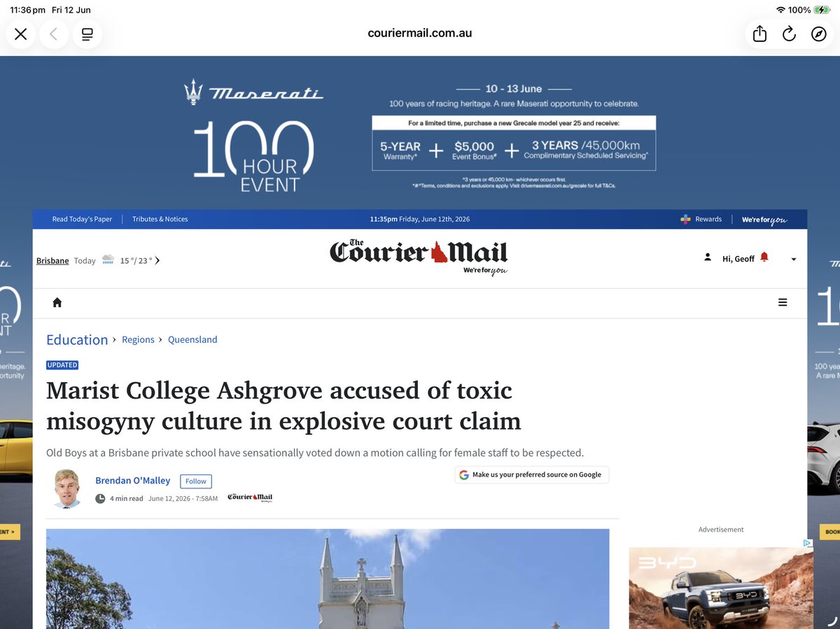
Task: Expand account dropdown arrow
Action: (x=793, y=260)
